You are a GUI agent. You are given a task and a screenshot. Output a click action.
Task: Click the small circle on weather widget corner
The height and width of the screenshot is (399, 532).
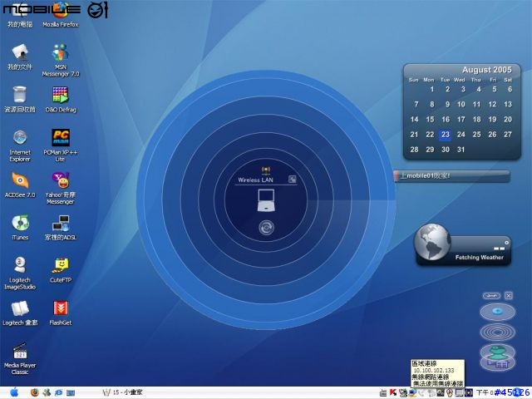506,243
